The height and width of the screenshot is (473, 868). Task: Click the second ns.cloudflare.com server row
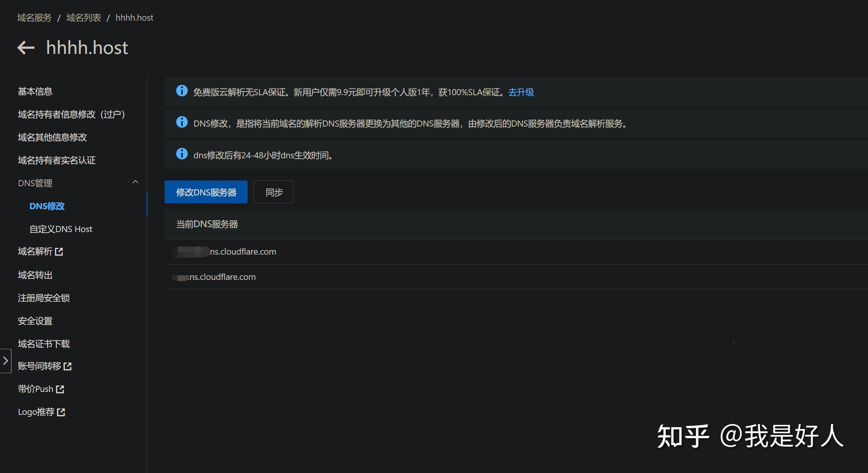point(516,277)
